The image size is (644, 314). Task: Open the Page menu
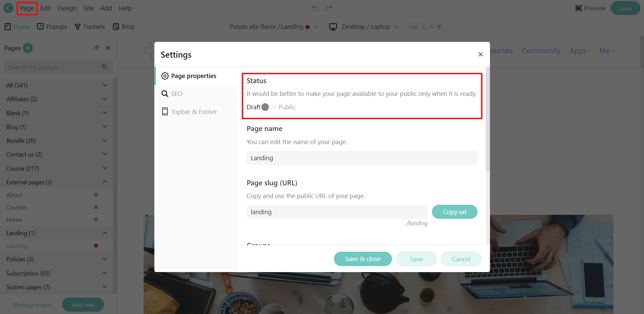tap(27, 8)
